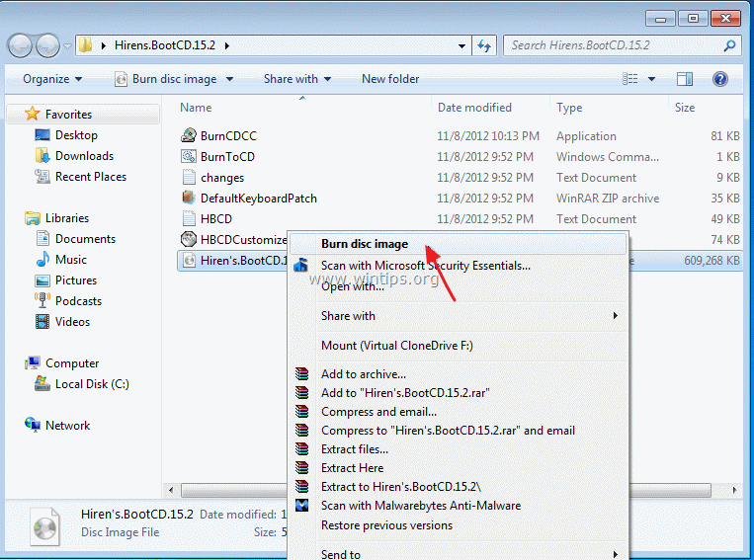Click the scroll left arrow
This screenshot has width=754, height=560.
171,490
